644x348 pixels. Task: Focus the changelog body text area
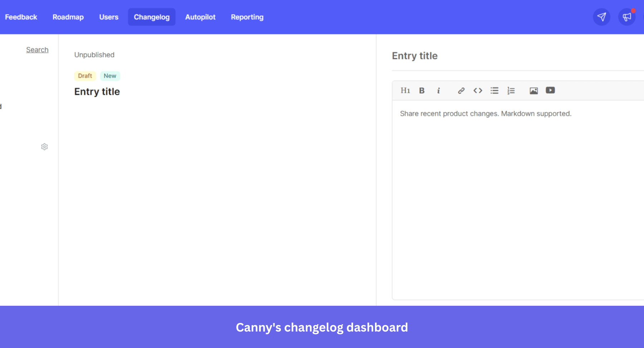pos(518,199)
